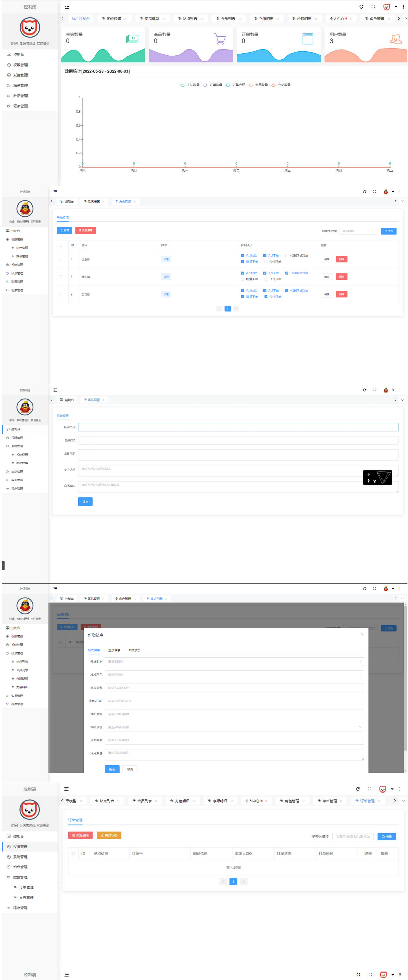408x980 pixels.
Task: Click the 主站数量 legend marker in the chart
Action: tap(183, 85)
